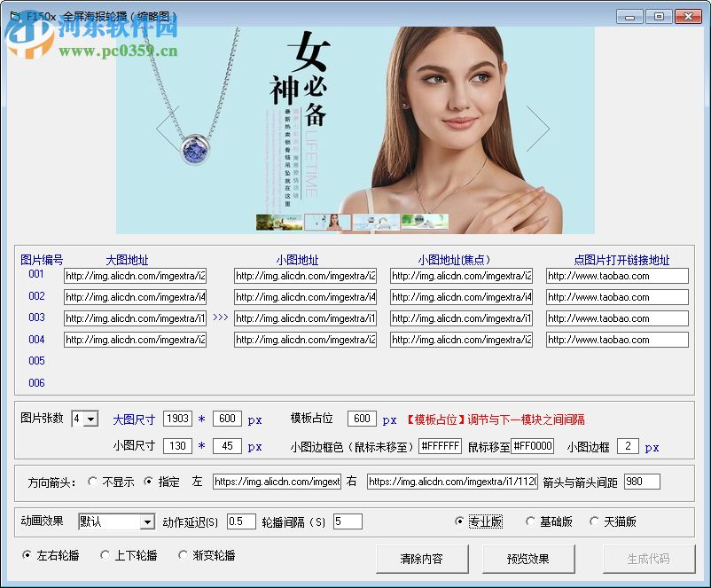Click the left arrow on the banner preview

point(168,129)
